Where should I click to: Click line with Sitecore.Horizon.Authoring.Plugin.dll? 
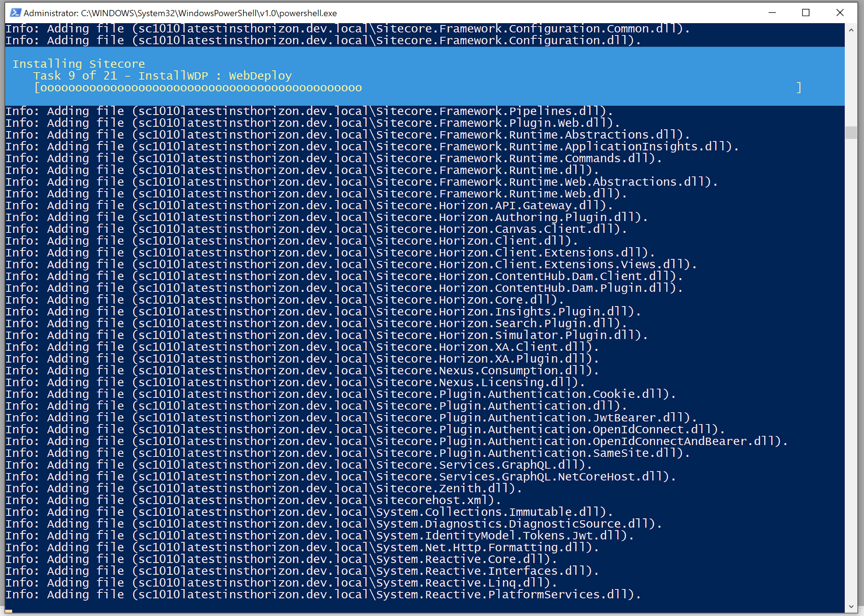pos(327,218)
